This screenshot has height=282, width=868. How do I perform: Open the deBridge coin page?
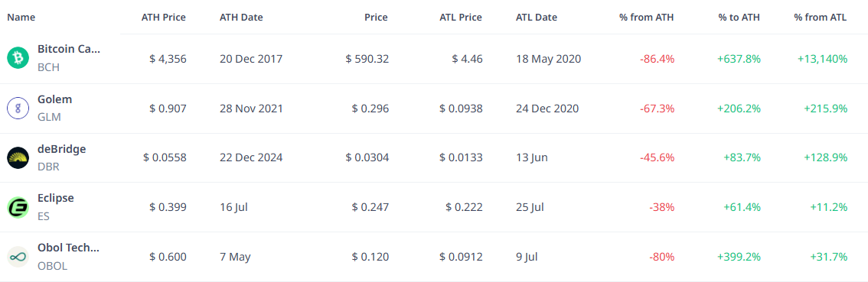click(x=61, y=149)
